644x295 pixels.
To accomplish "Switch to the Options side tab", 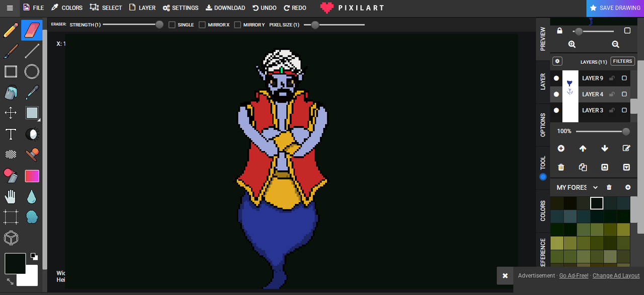I will pyautogui.click(x=543, y=125).
